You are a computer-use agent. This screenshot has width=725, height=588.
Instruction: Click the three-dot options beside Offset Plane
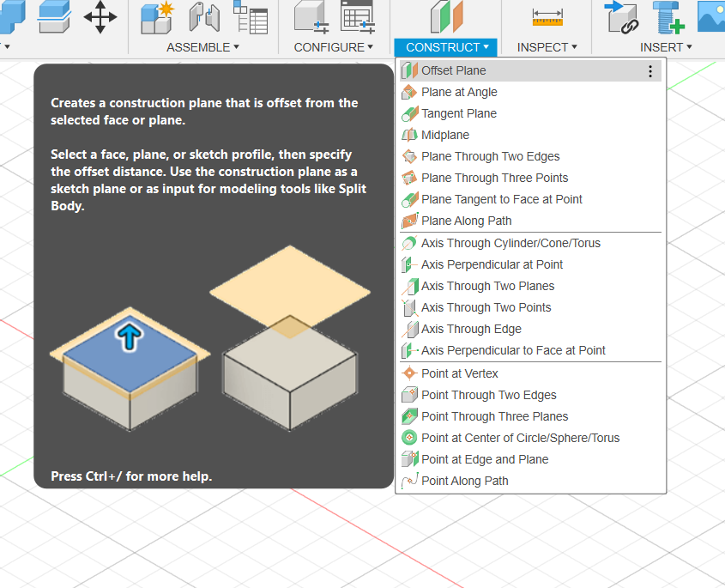pyautogui.click(x=650, y=70)
